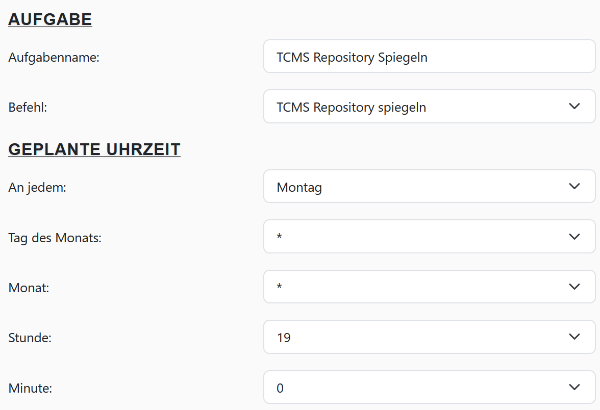The height and width of the screenshot is (410, 600).
Task: Click the chevron arrow for Tag des Monats
Action: [574, 237]
